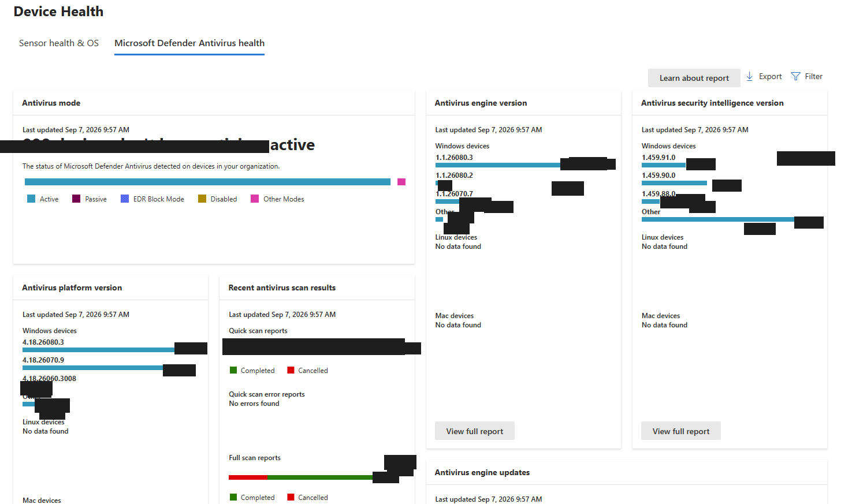Click the 1.459.91.0 version label
852x504 pixels.
point(658,158)
